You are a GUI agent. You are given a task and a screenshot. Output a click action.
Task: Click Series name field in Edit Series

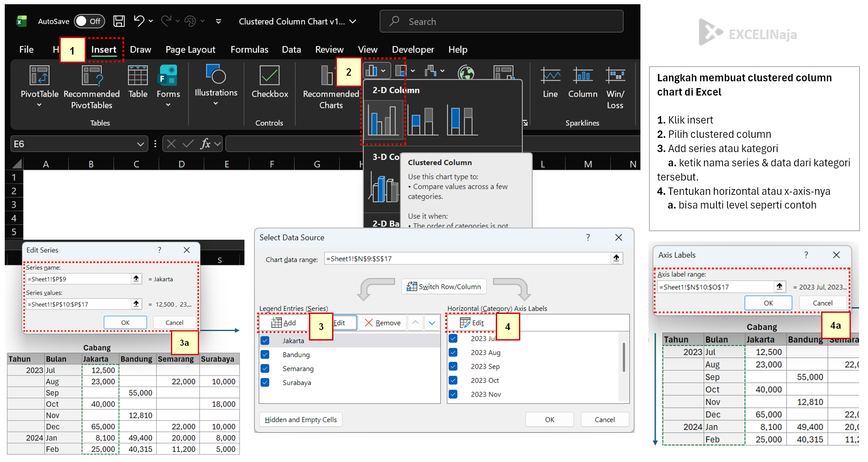click(x=79, y=279)
